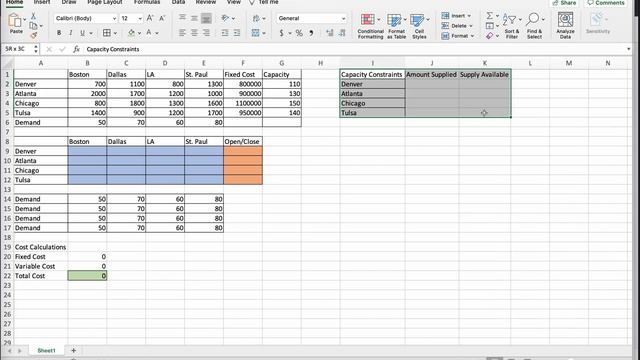The height and width of the screenshot is (360, 640).
Task: Open the font name dropdown
Action: tap(114, 18)
